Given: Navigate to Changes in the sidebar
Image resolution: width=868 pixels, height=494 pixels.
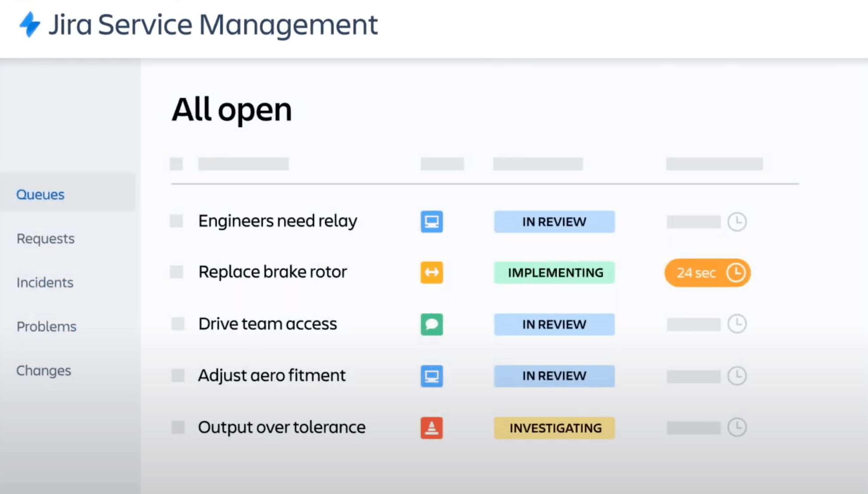Looking at the screenshot, I should click(x=44, y=370).
